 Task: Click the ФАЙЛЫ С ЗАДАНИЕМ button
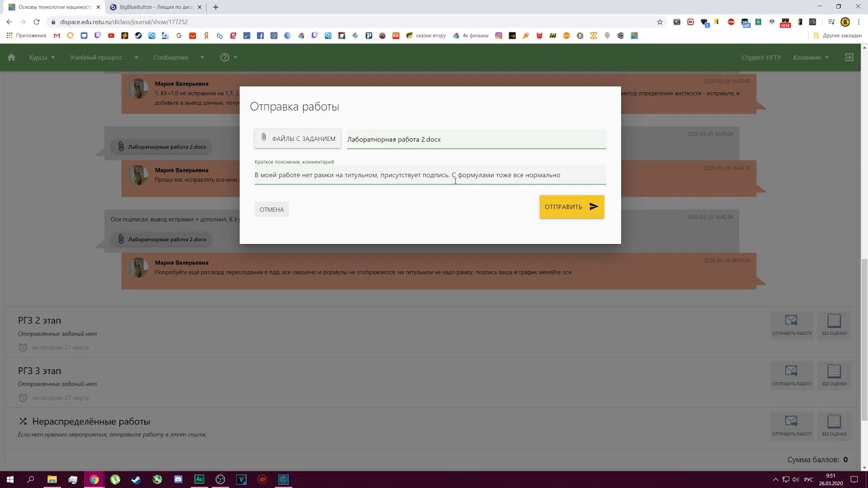point(298,138)
